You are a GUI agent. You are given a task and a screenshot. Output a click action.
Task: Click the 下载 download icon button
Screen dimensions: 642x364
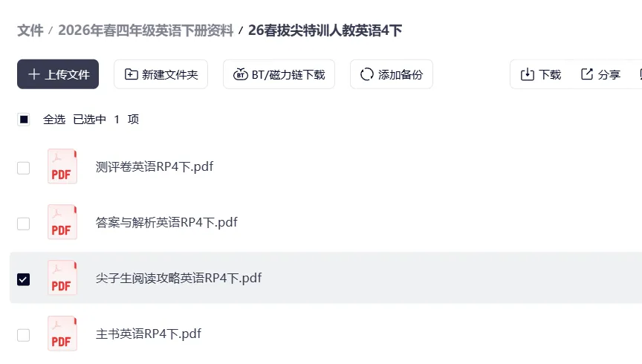coord(541,74)
